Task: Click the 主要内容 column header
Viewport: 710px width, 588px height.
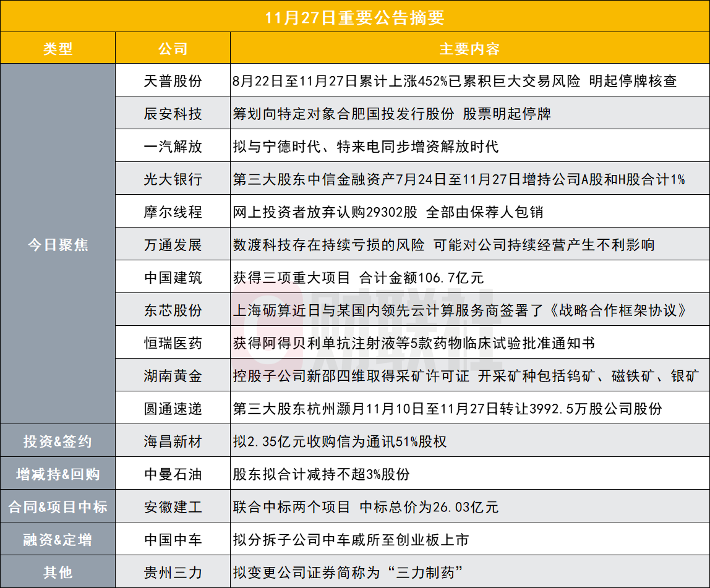Action: (x=469, y=49)
